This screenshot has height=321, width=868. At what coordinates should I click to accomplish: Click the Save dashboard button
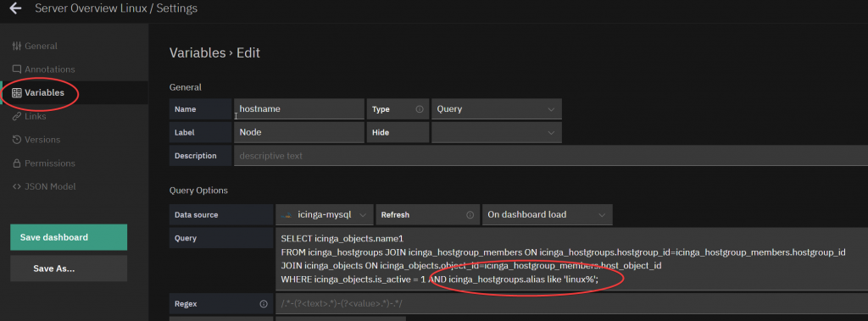(69, 237)
